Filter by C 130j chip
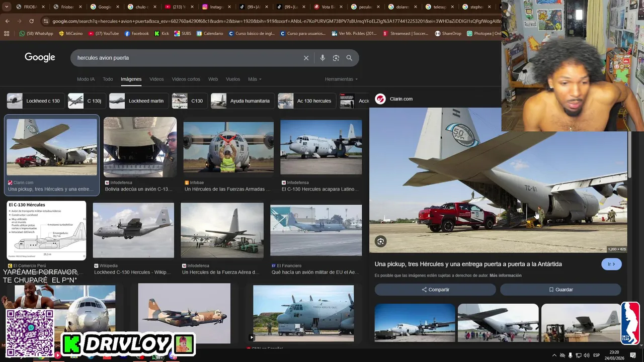 [87, 101]
